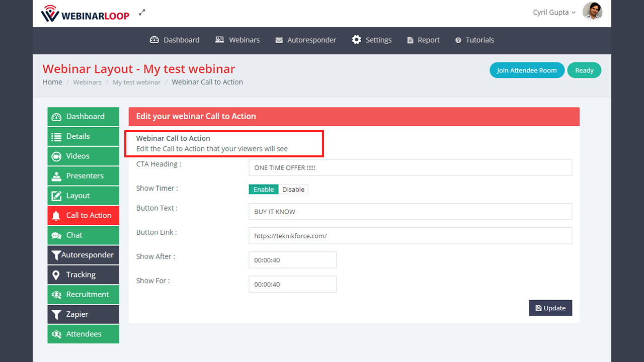This screenshot has width=644, height=362.
Task: Go to Home breadcrumb link
Action: pyautogui.click(x=52, y=82)
